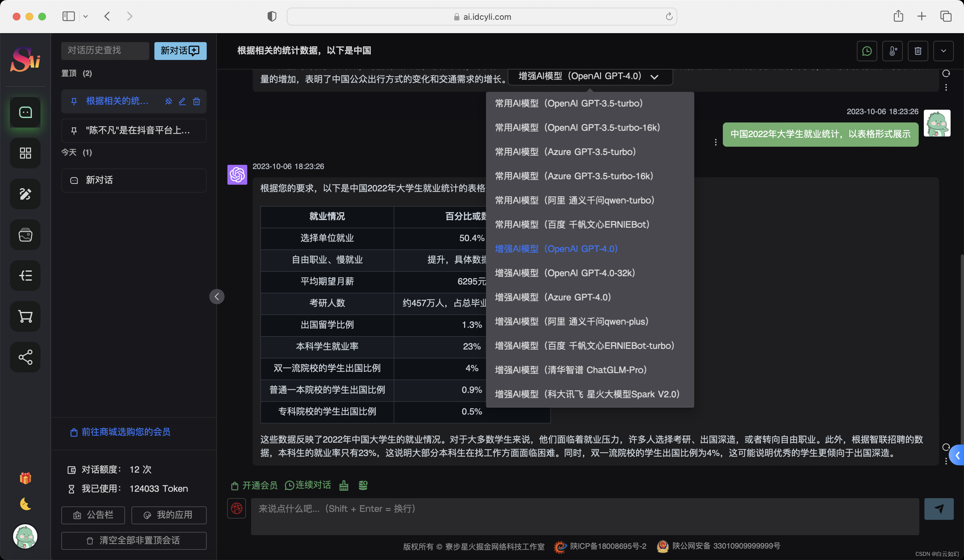Toggle the Safari sidebar
This screenshot has height=560, width=964.
tap(69, 17)
